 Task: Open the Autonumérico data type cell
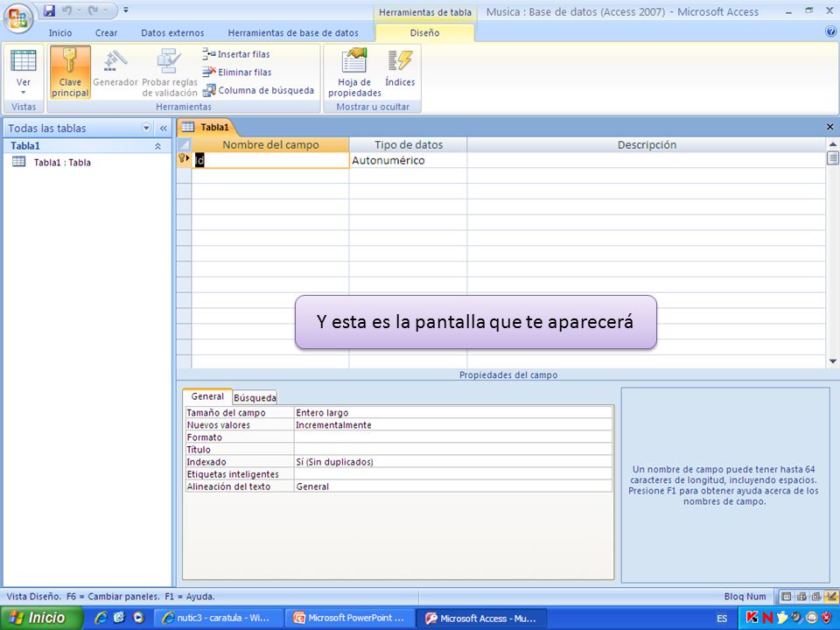(x=408, y=160)
